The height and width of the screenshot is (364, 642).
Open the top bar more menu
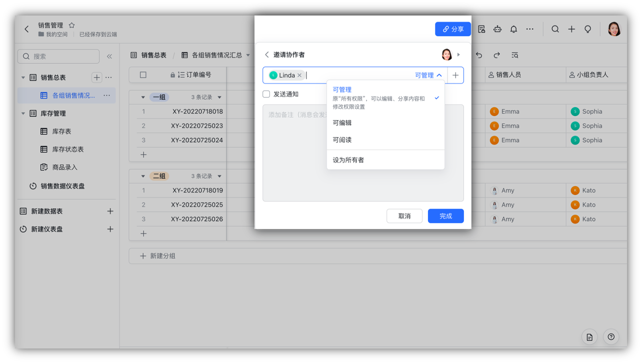click(530, 29)
